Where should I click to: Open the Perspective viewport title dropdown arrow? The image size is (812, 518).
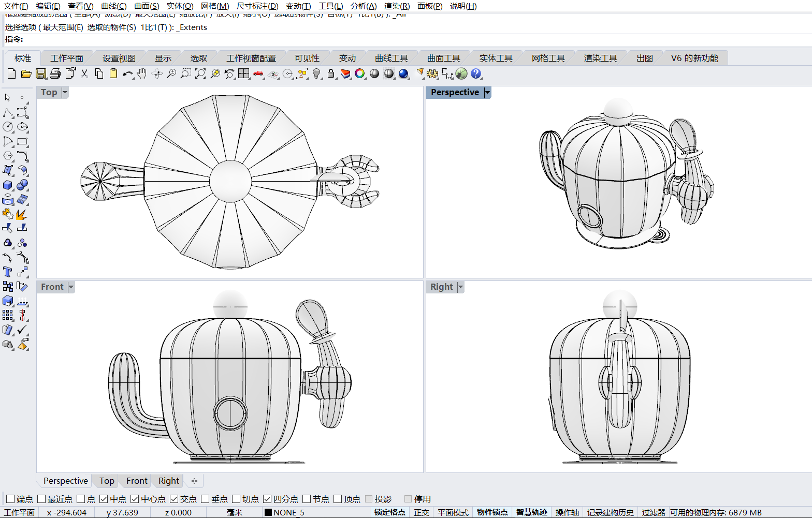[x=487, y=93]
